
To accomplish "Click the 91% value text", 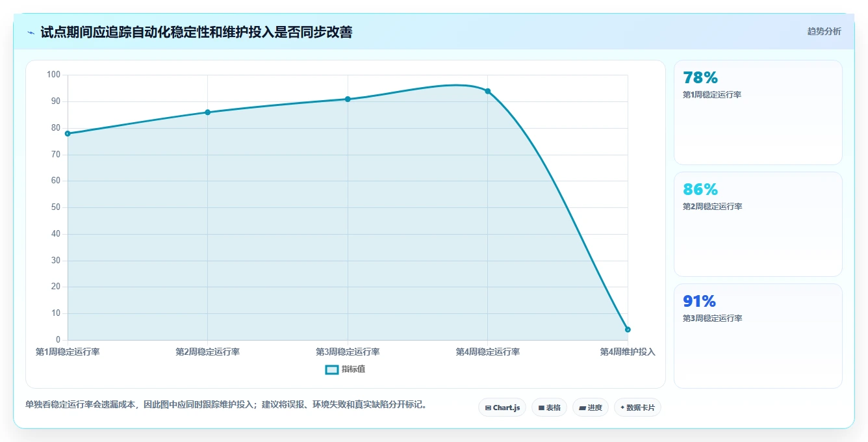I will coord(699,302).
